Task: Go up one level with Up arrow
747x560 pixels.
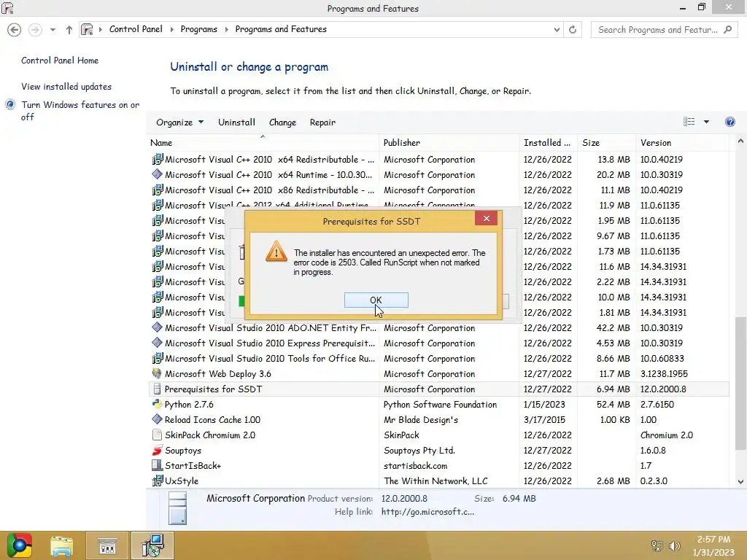Action: [x=69, y=29]
